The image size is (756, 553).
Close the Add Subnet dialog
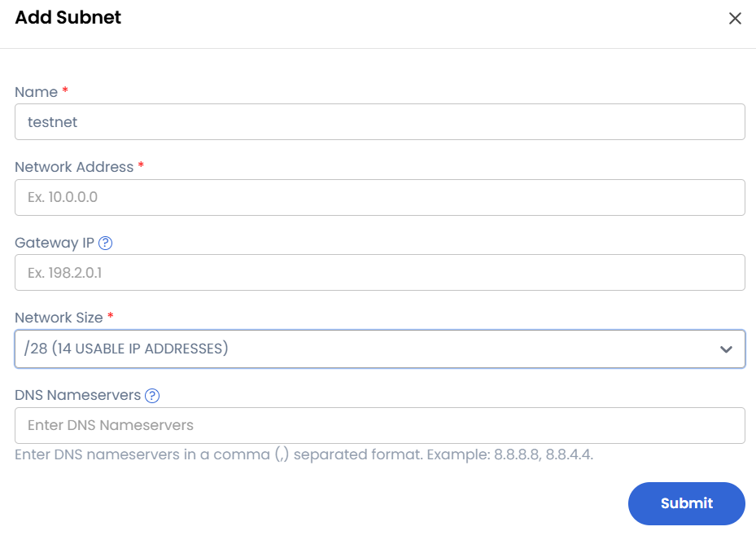(735, 18)
